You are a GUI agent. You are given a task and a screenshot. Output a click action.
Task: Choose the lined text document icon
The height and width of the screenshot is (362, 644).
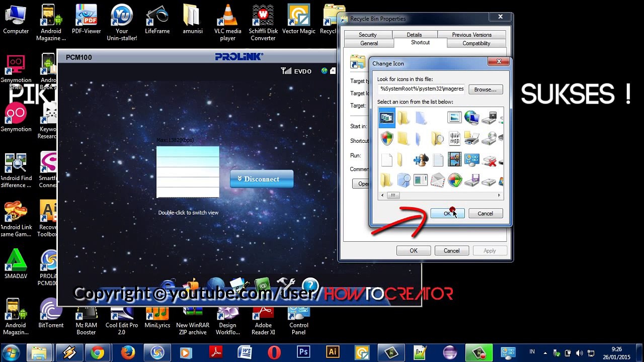click(438, 160)
